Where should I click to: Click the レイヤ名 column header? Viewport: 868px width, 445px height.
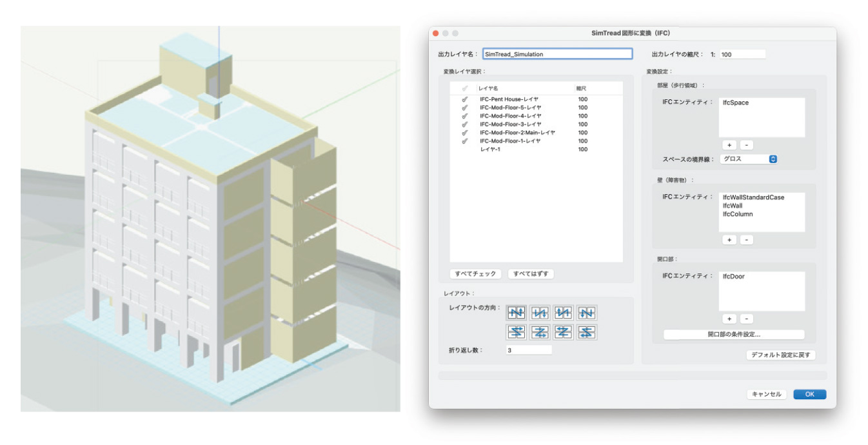click(488, 88)
